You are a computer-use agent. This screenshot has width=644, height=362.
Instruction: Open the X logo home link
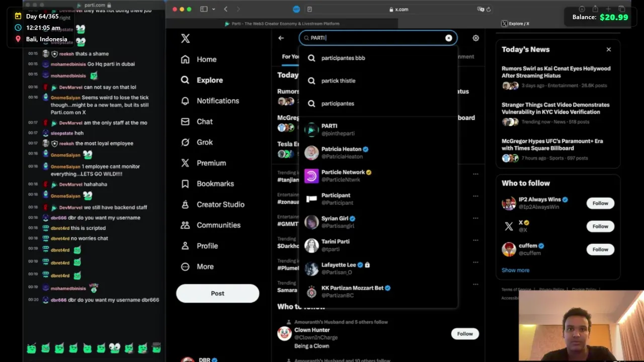(185, 39)
